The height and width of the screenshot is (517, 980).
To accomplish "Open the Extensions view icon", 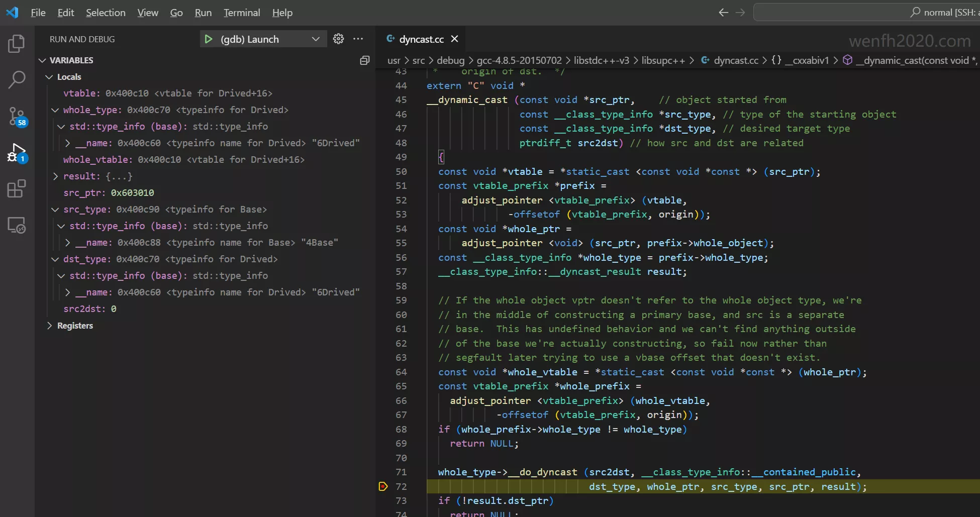I will (17, 189).
